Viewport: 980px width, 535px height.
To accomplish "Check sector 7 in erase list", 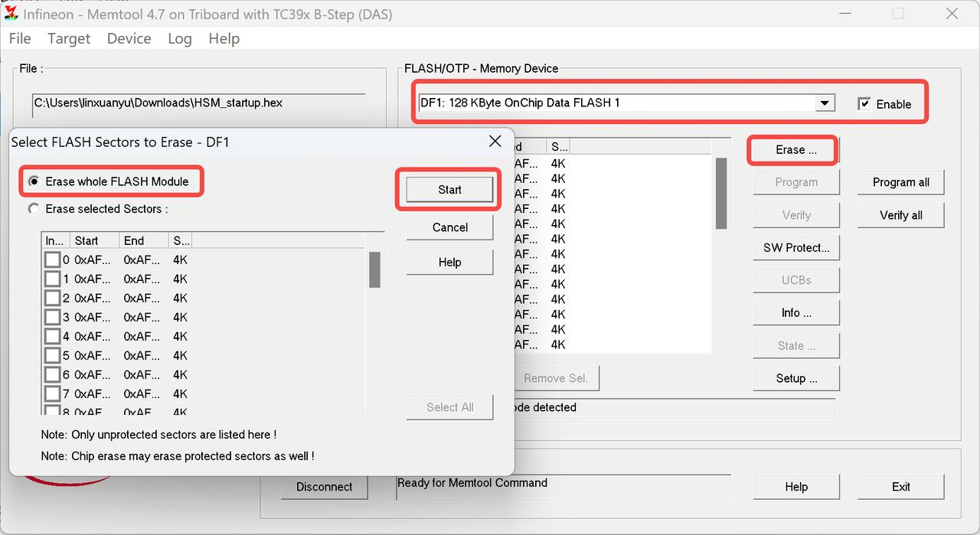I will click(52, 393).
